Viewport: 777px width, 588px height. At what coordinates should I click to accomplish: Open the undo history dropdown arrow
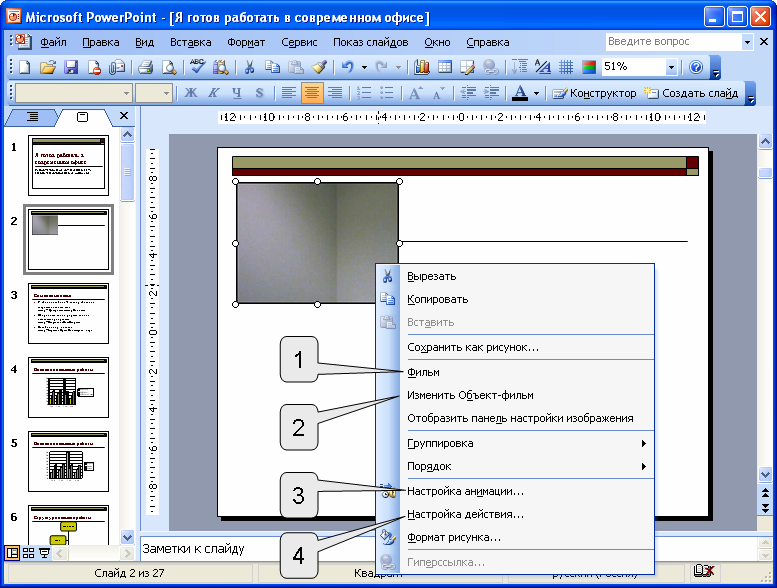[364, 67]
